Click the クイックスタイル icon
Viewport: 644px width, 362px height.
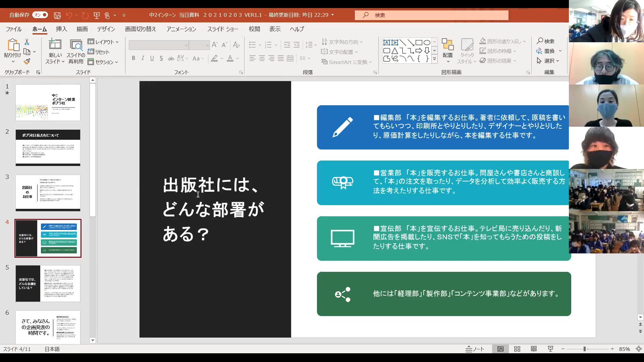467,51
